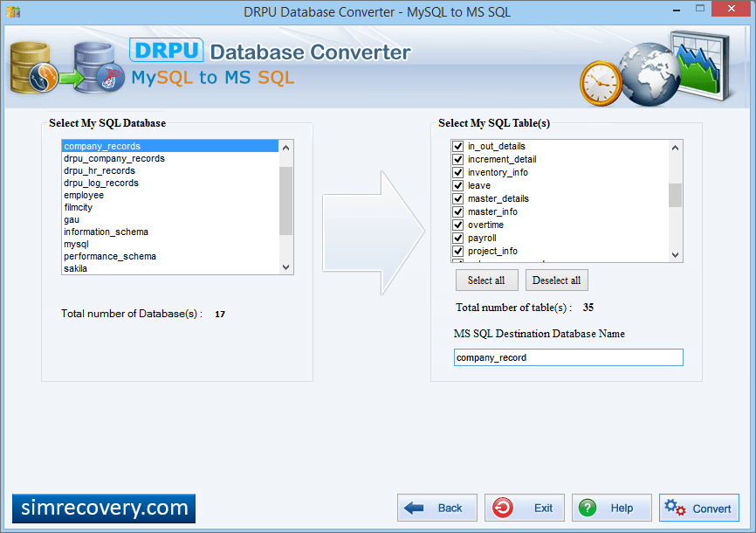Select company_records database
The image size is (756, 533).
[x=171, y=146]
